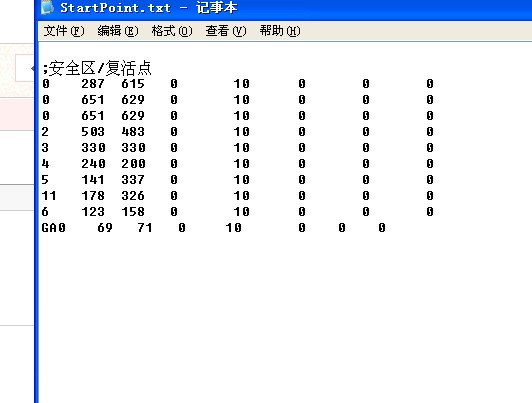Click the GA0 text in the last row
The image size is (532, 403).
(53, 228)
